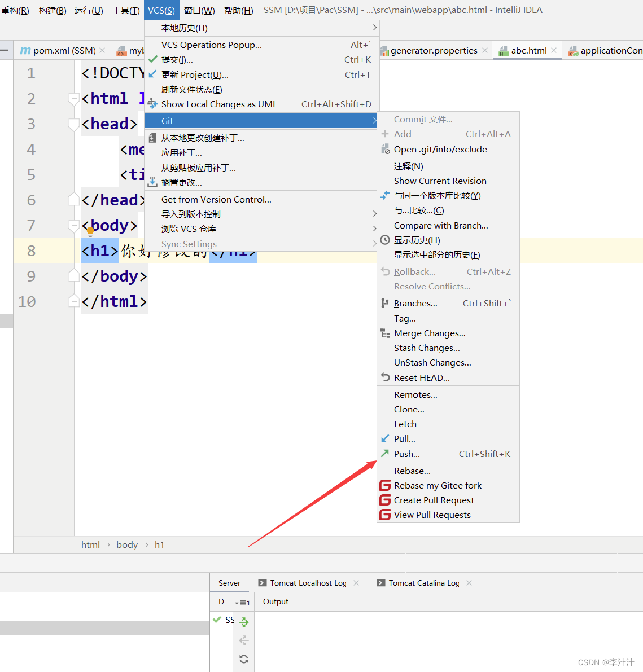Screen dimensions: 643x672
Task: Click the green deploy arrow in server panel
Action: pyautogui.click(x=243, y=621)
